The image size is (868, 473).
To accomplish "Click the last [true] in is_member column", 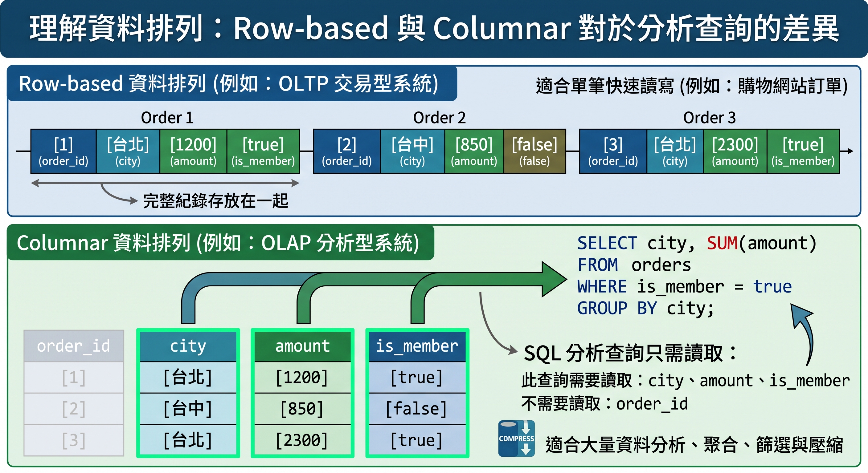I will (x=417, y=440).
